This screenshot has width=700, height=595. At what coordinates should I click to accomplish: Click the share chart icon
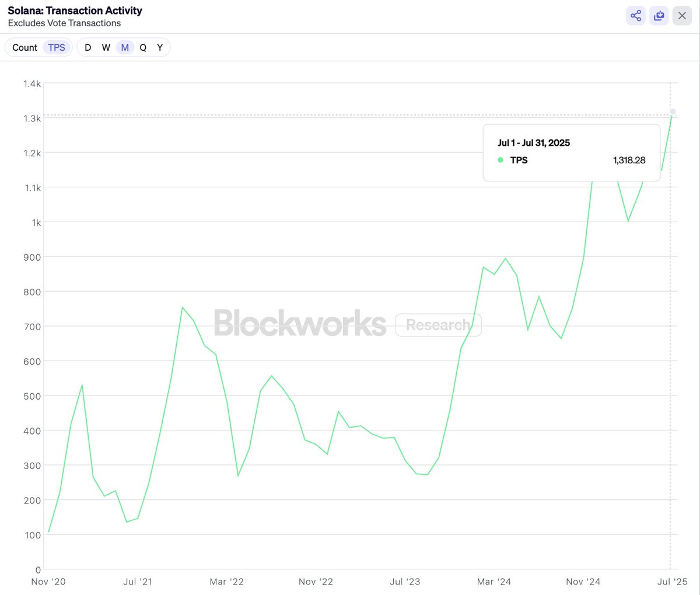[x=636, y=16]
